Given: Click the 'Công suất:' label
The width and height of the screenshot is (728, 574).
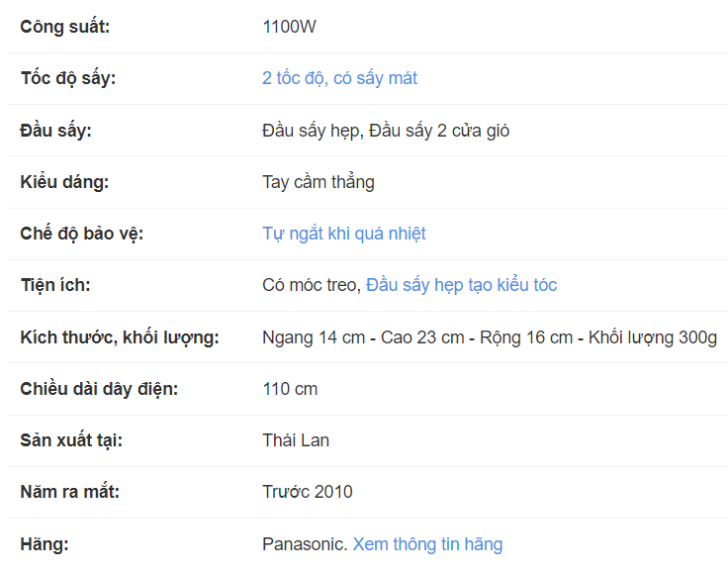Looking at the screenshot, I should 65,27.
